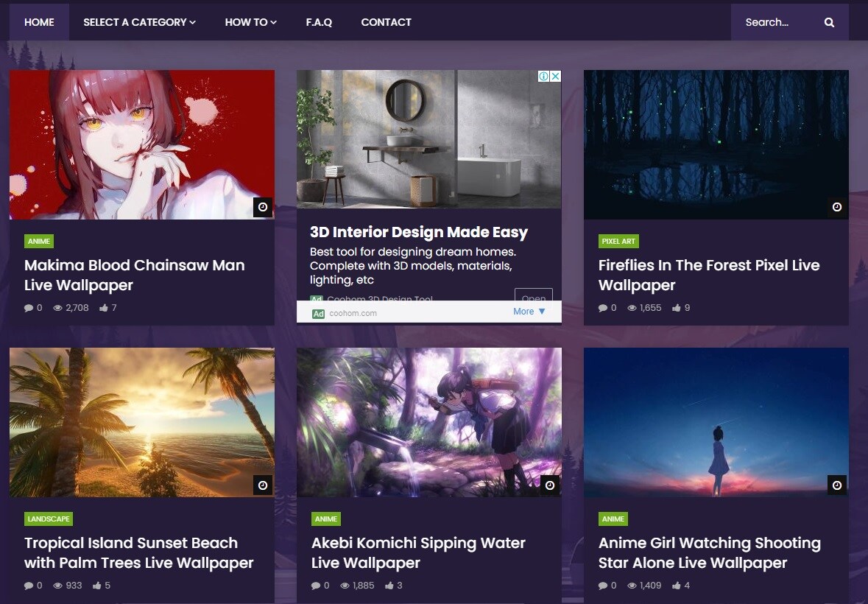The height and width of the screenshot is (604, 868).
Task: Click the green Ad badge beside coohom.com
Action: 318,314
